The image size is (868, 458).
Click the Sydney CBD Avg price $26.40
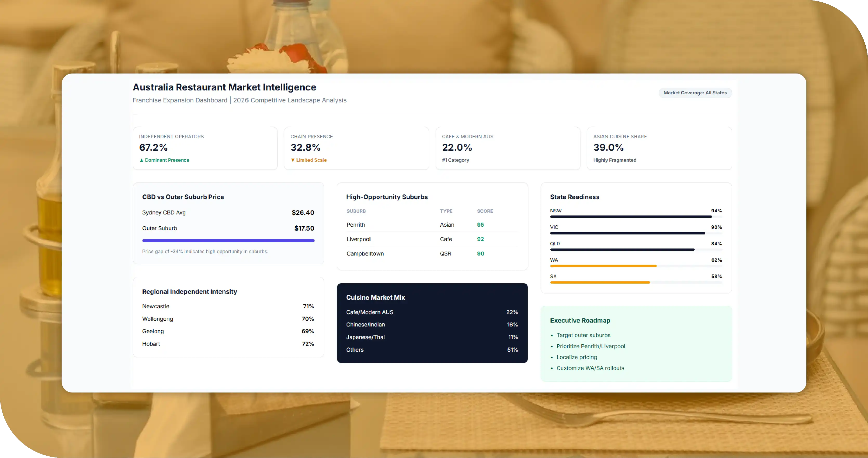coord(303,212)
